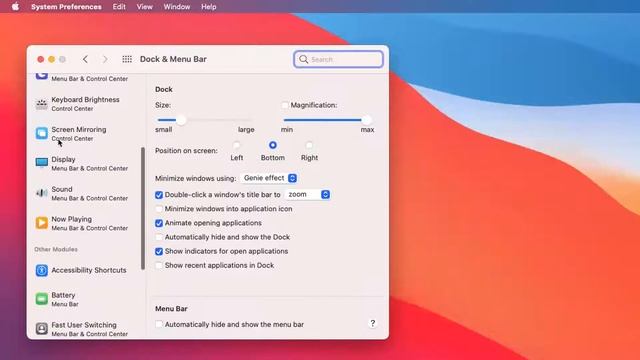Select Right dock position
This screenshot has width=640, height=360.
[309, 145]
